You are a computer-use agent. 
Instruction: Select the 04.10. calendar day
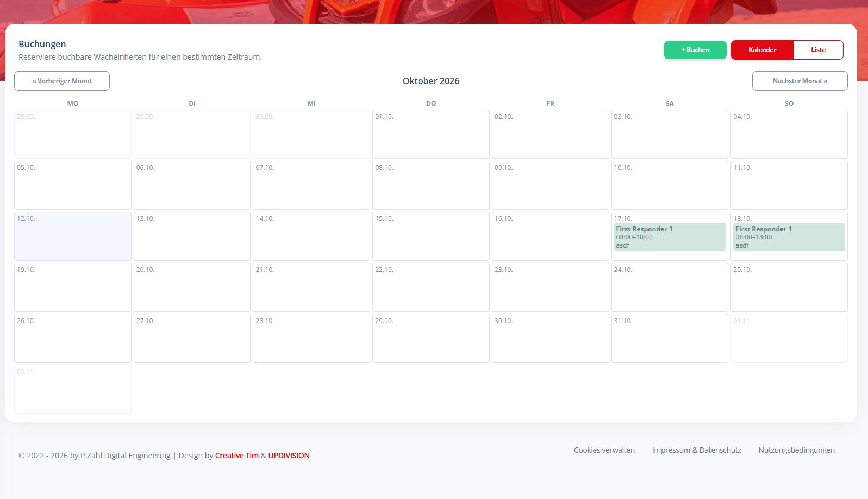(x=789, y=134)
